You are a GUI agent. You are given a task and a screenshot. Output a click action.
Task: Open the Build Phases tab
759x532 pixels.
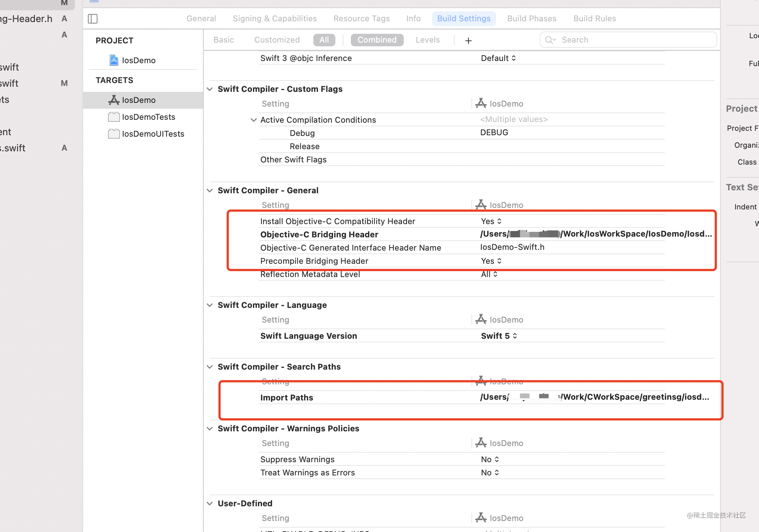531,19
